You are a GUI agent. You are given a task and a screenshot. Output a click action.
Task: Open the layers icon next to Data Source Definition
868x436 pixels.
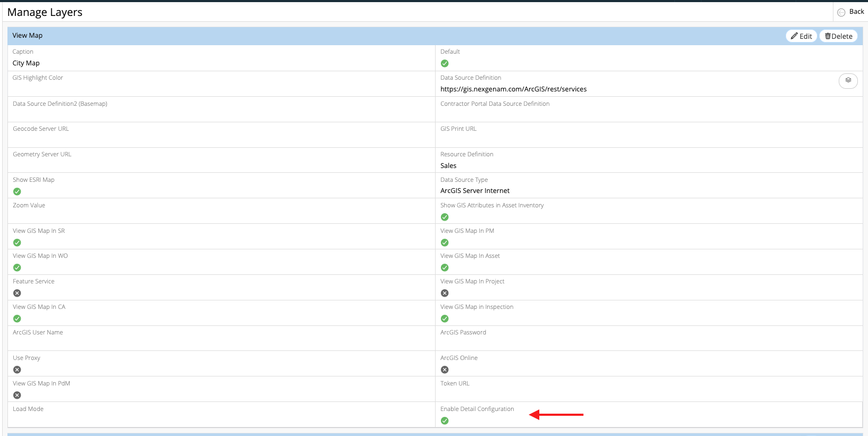click(x=848, y=80)
